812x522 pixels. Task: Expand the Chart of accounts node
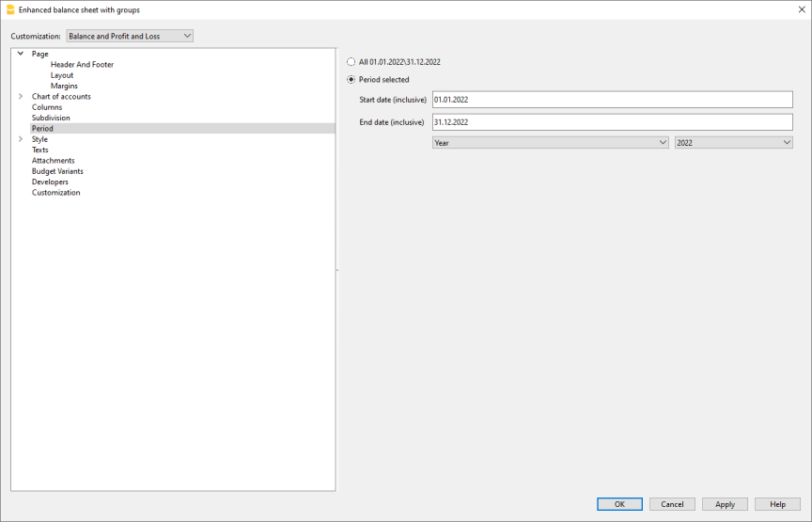21,96
